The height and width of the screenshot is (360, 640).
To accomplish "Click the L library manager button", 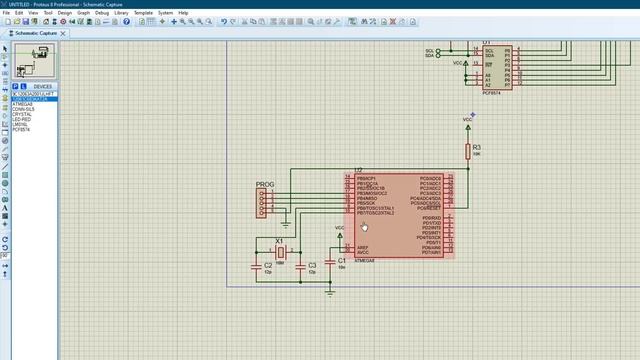I will (x=23, y=87).
